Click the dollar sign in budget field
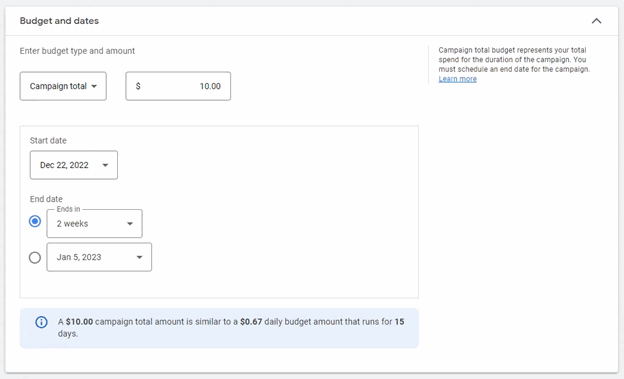Viewport: 624px width, 379px height. click(x=138, y=86)
